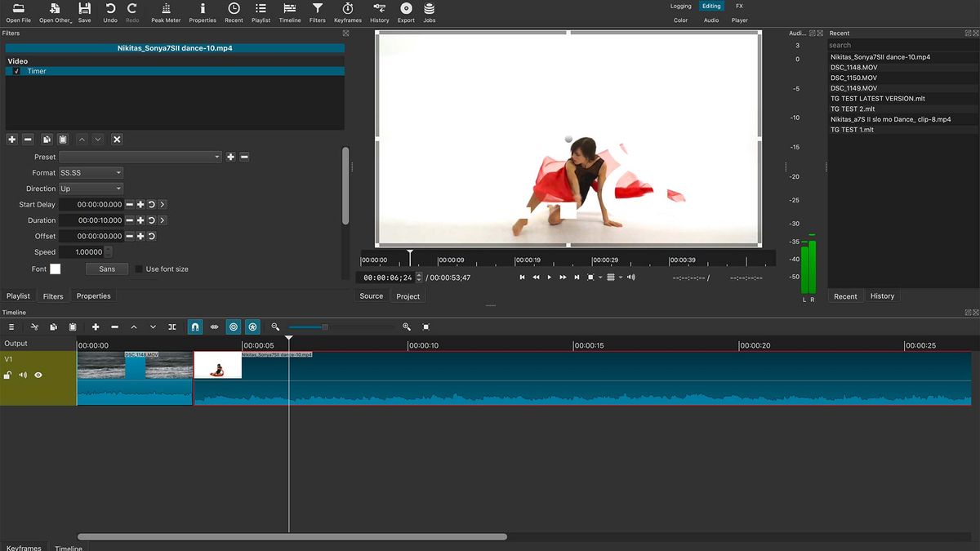Image resolution: width=980 pixels, height=551 pixels.
Task: Select the Color layout button
Action: point(680,20)
